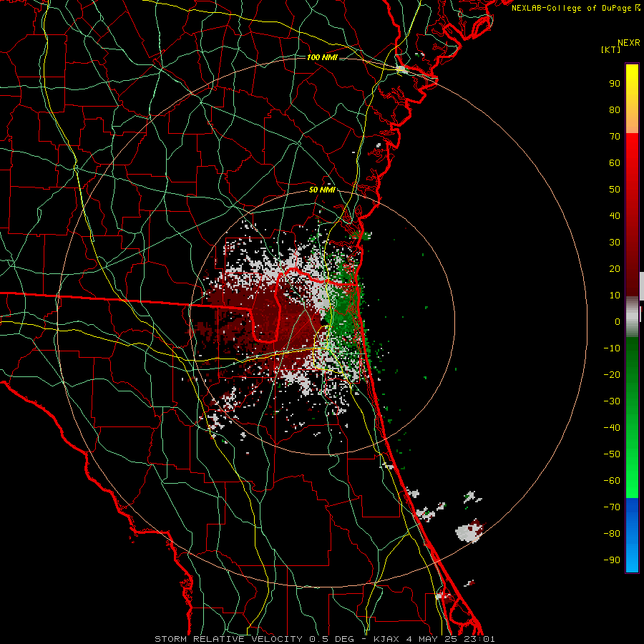This screenshot has width=644, height=644.
Task: Click the 20 value on the velocity scale
Action: click(615, 268)
